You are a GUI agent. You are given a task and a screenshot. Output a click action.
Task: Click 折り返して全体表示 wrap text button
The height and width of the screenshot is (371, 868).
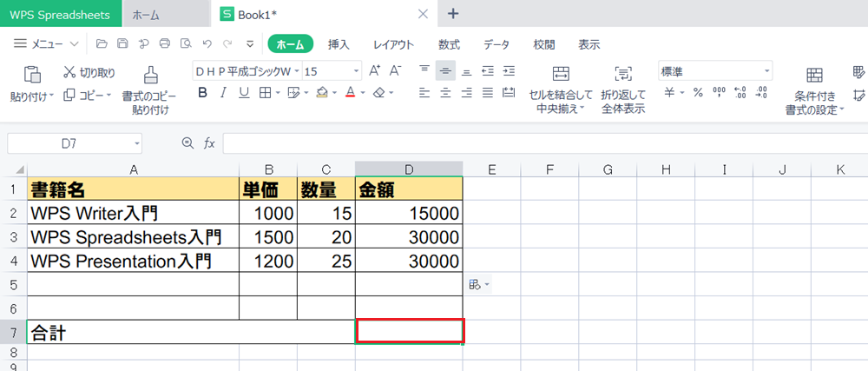[x=623, y=89]
